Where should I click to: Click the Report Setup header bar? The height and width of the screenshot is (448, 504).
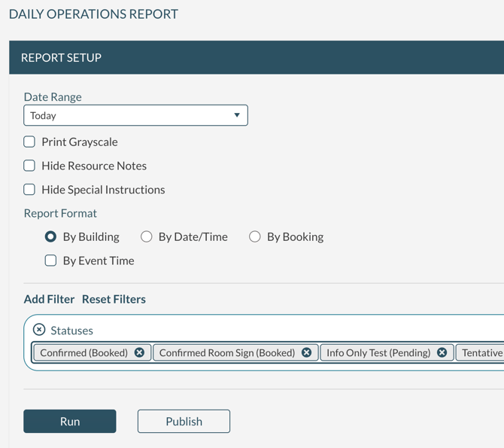[x=257, y=58]
